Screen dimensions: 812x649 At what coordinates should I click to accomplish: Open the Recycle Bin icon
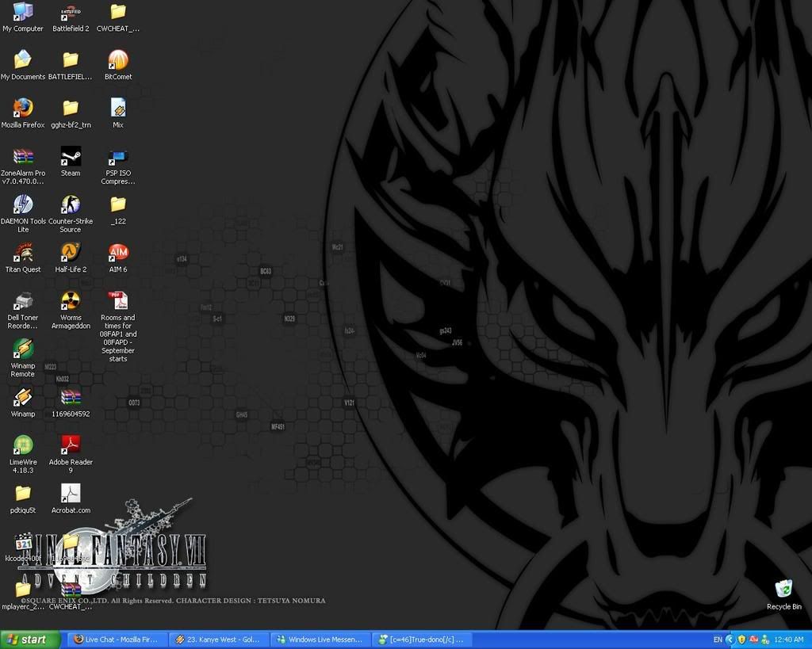pos(783,589)
